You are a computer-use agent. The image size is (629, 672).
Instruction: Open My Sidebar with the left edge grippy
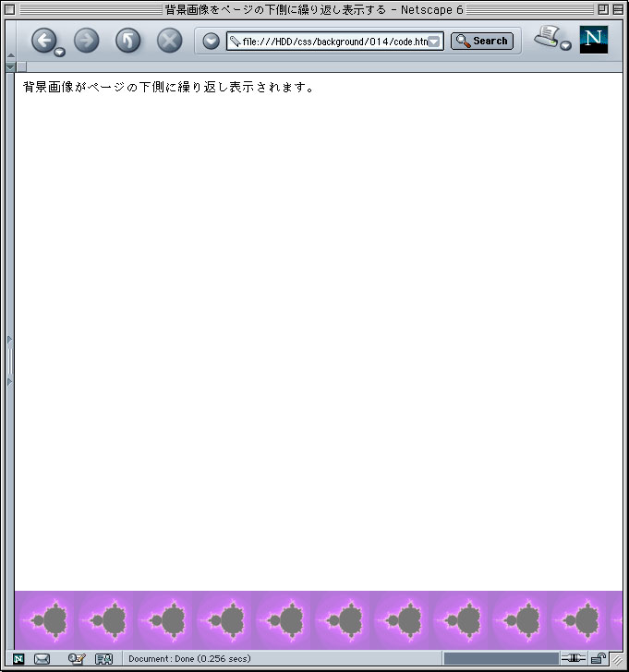pyautogui.click(x=10, y=361)
